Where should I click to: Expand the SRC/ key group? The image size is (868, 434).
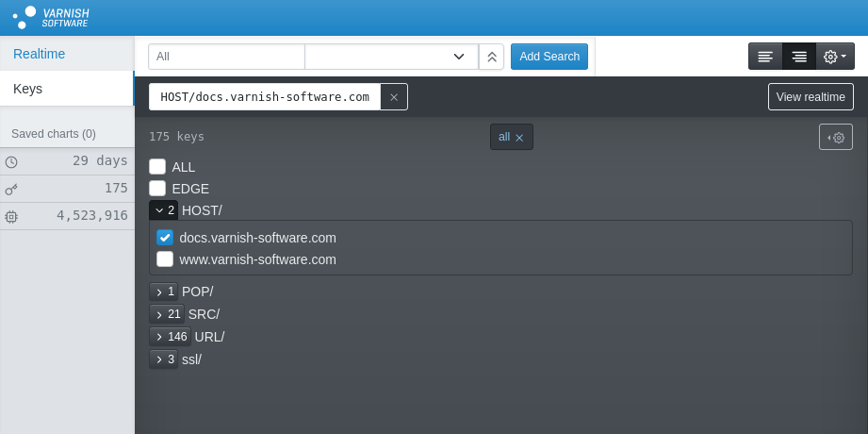pyautogui.click(x=166, y=314)
